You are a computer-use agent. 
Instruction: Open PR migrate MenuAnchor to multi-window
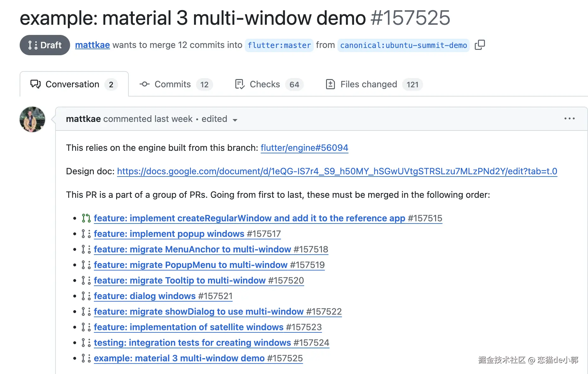[211, 249]
